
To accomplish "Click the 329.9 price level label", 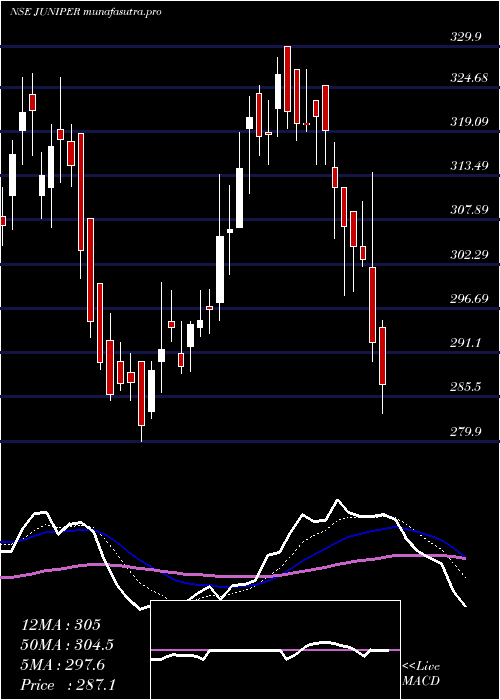I will (x=467, y=38).
